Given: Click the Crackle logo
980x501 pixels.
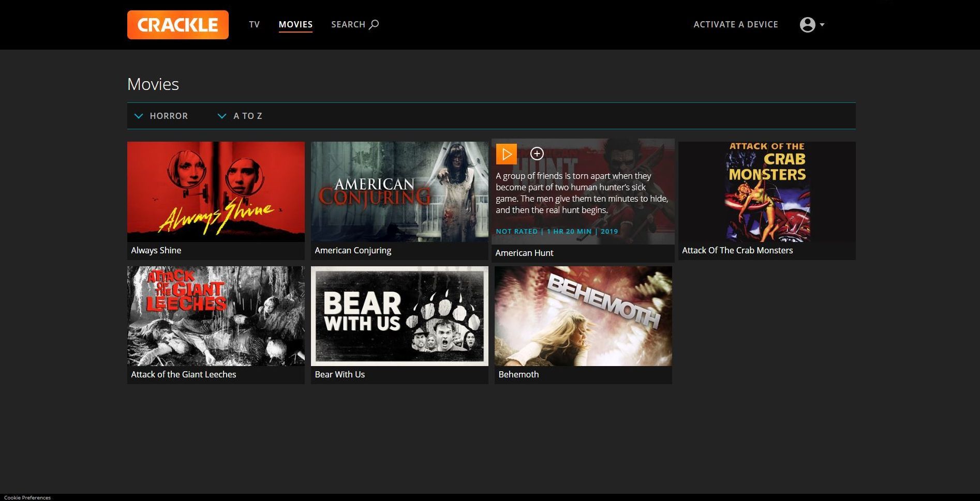Looking at the screenshot, I should (x=177, y=25).
